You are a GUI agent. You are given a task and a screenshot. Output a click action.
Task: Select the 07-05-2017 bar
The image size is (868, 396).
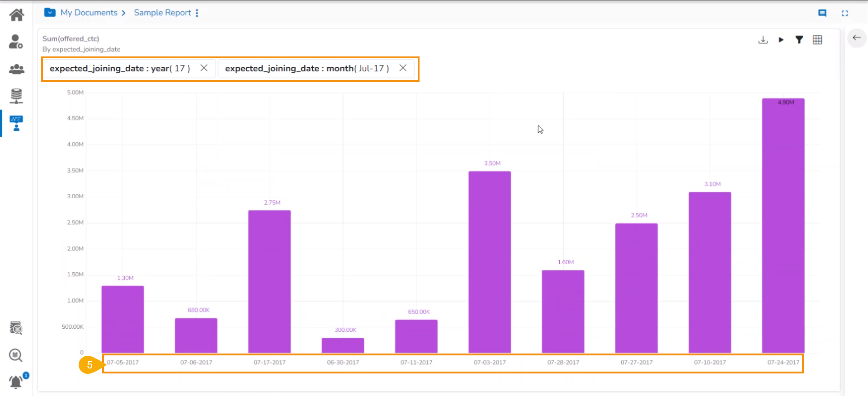click(x=123, y=319)
